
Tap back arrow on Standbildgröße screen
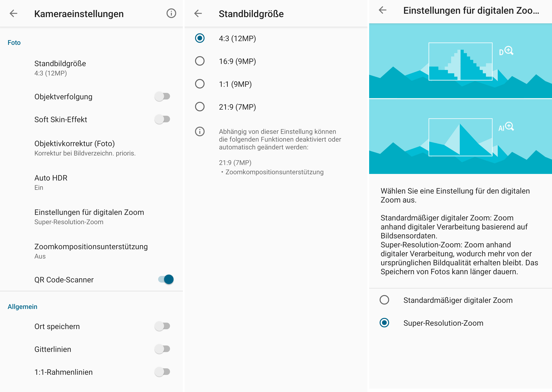[198, 14]
